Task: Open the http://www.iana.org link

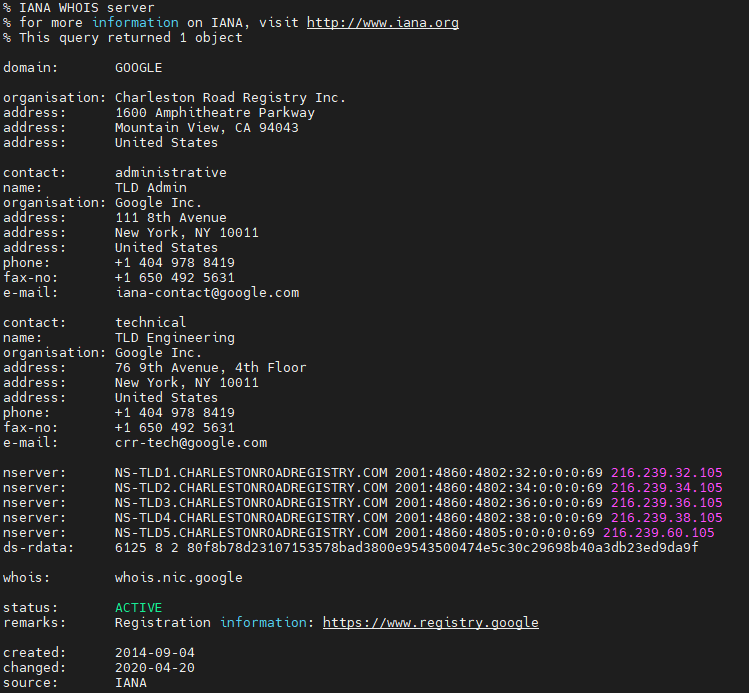Action: [383, 22]
